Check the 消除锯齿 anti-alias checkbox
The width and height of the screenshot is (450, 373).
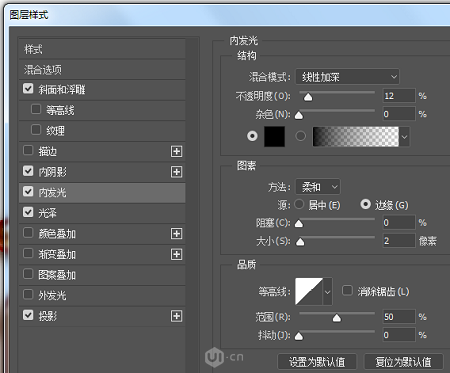[x=347, y=290]
